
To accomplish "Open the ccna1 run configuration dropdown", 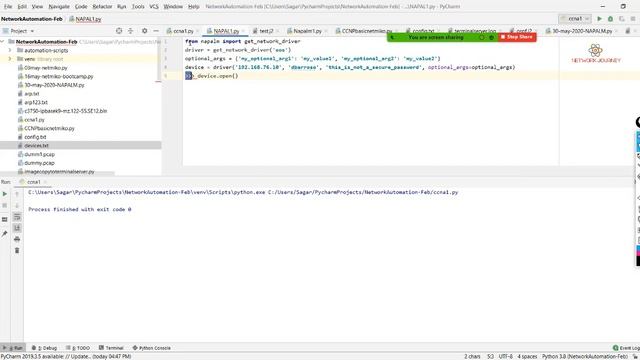I will coord(575,19).
